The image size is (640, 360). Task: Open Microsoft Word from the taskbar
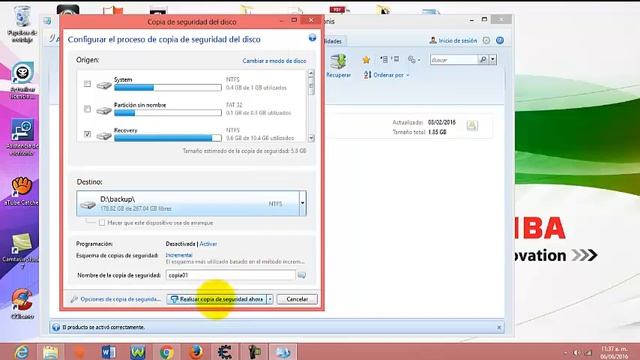(109, 352)
